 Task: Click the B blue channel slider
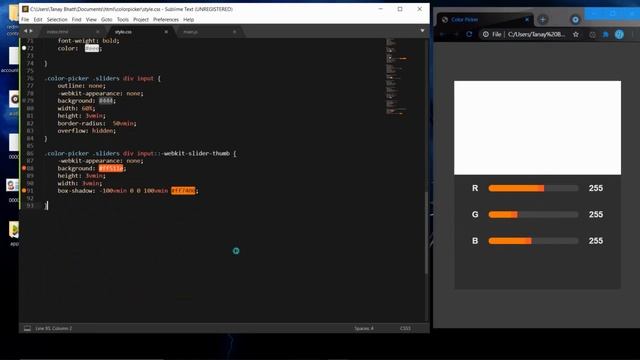tap(533, 241)
